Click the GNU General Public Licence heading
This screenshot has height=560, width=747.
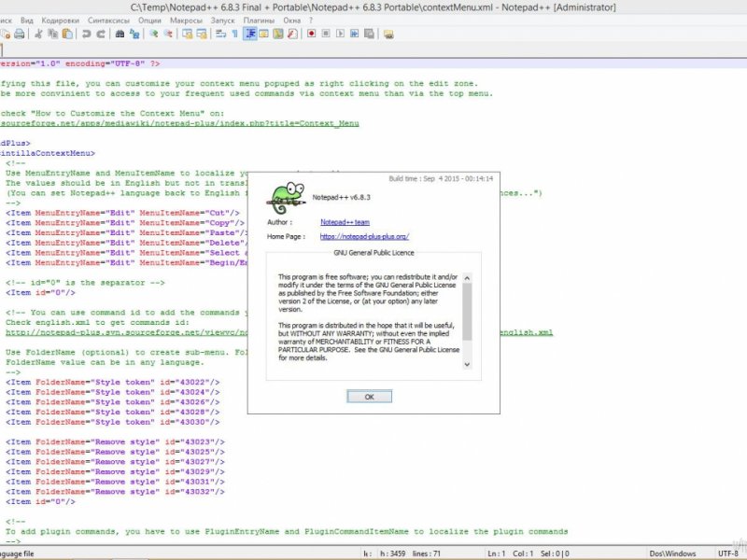[374, 253]
